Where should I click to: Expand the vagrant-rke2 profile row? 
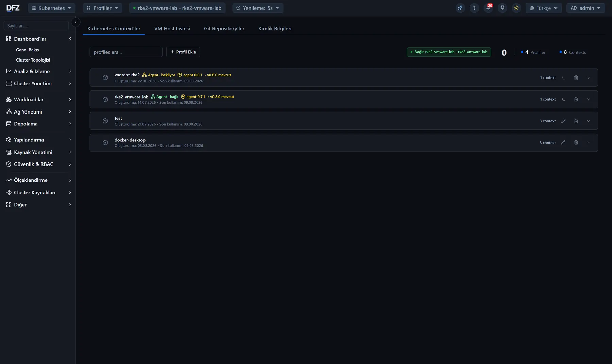pos(589,77)
